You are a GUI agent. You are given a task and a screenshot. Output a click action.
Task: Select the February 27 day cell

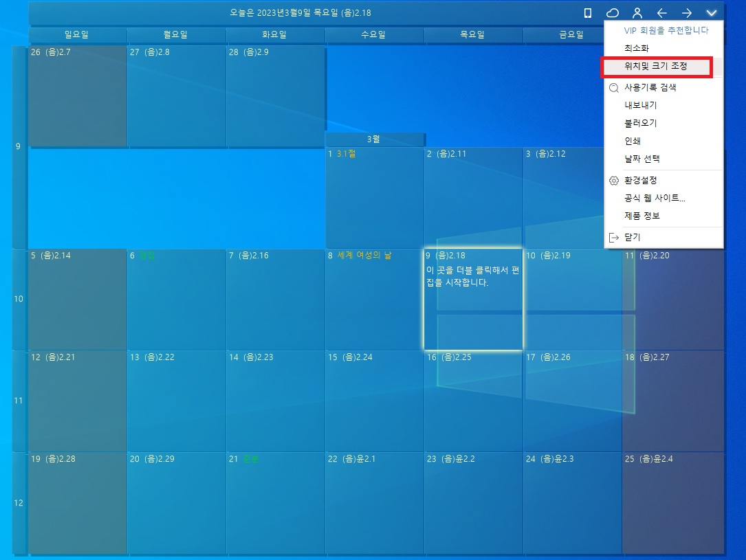coord(177,96)
